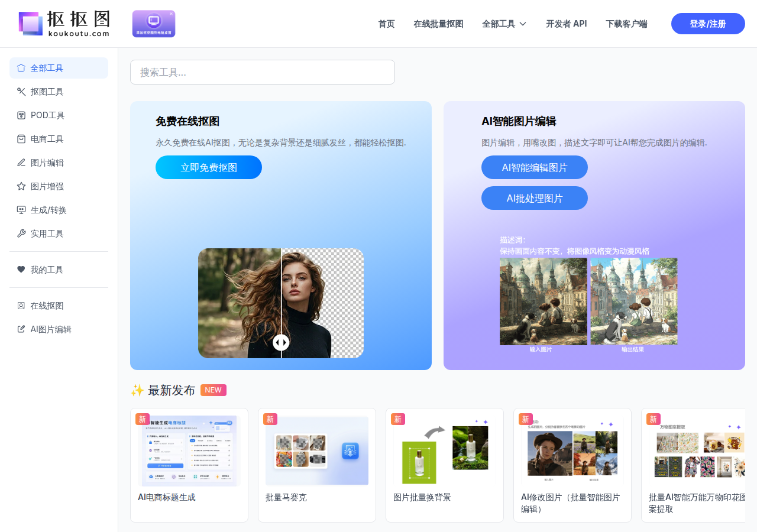Screen dimensions: 757x532
Task: Click the 生成/转换 sidebar icon
Action: [21, 210]
